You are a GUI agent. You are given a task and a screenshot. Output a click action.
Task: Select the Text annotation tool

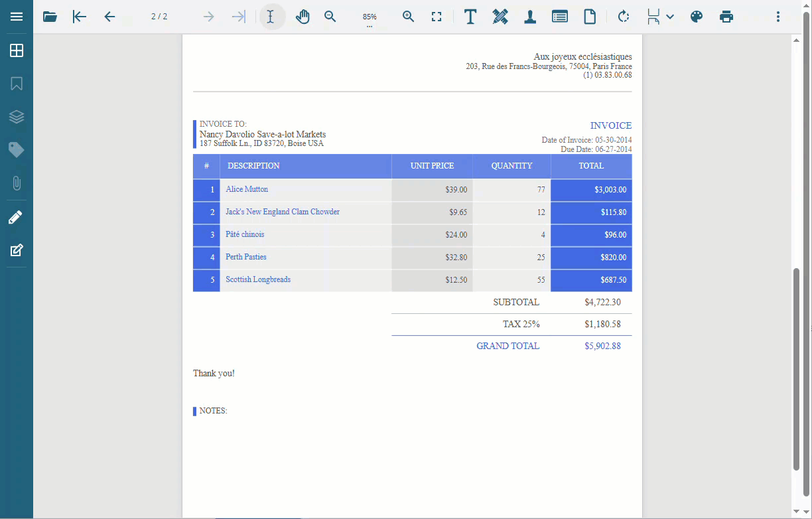pos(470,17)
